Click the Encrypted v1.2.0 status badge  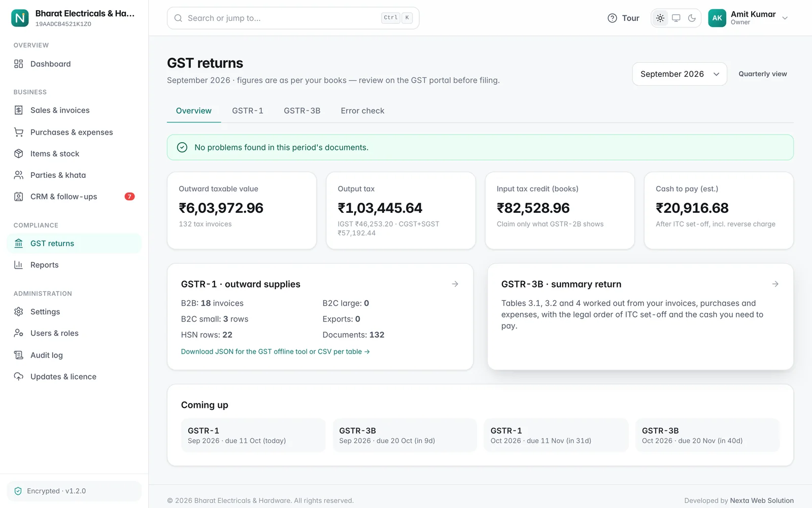click(74, 491)
